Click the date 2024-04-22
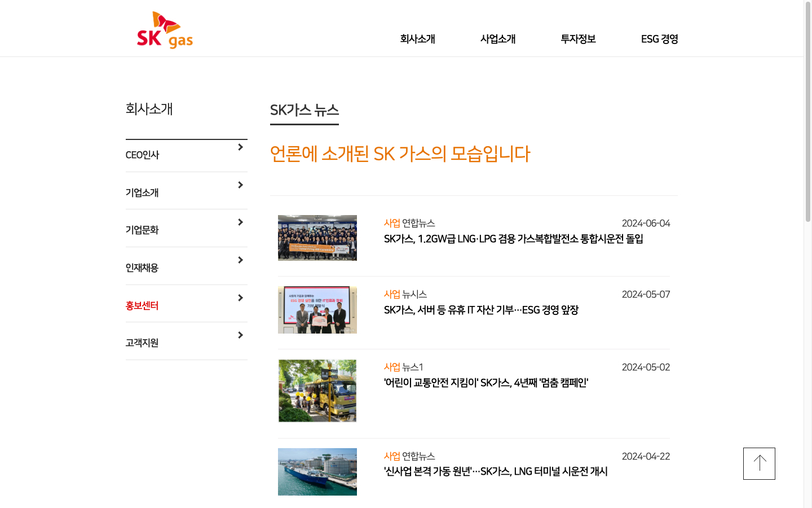This screenshot has height=508, width=812. click(x=646, y=457)
